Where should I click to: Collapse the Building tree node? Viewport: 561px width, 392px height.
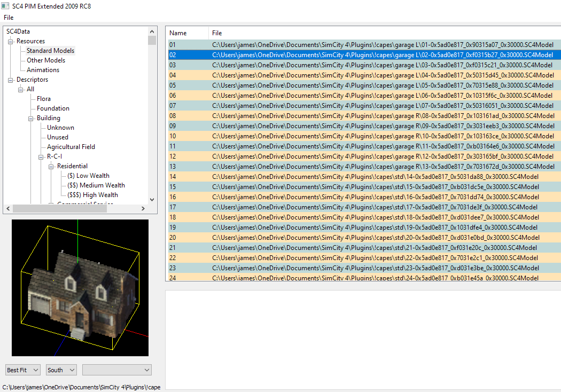tap(31, 119)
